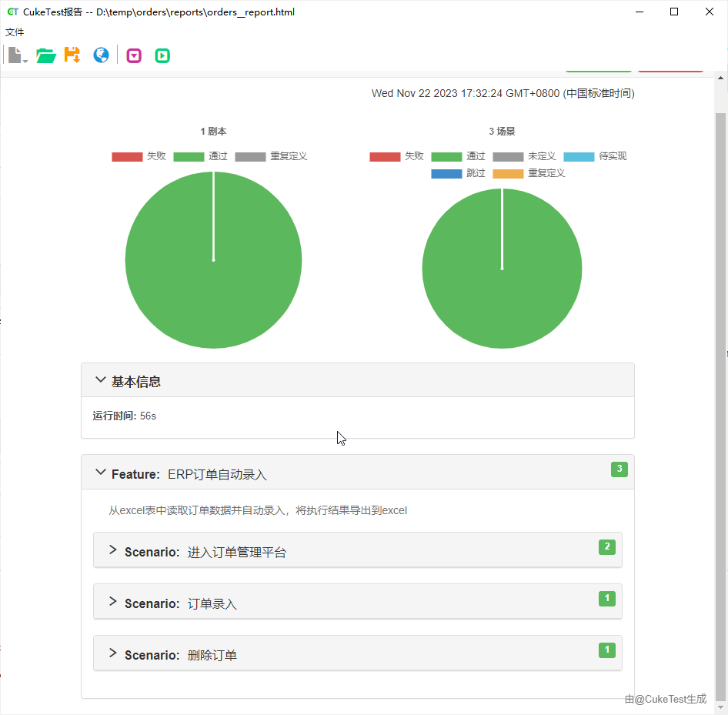Click the 3 场景 pie chart
The width and height of the screenshot is (728, 715).
502,269
